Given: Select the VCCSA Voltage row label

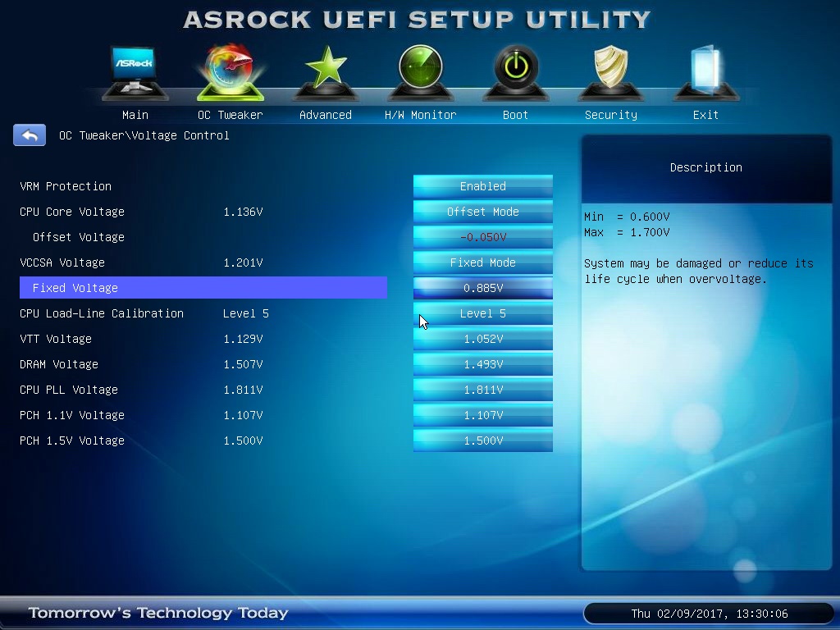Looking at the screenshot, I should pos(62,262).
